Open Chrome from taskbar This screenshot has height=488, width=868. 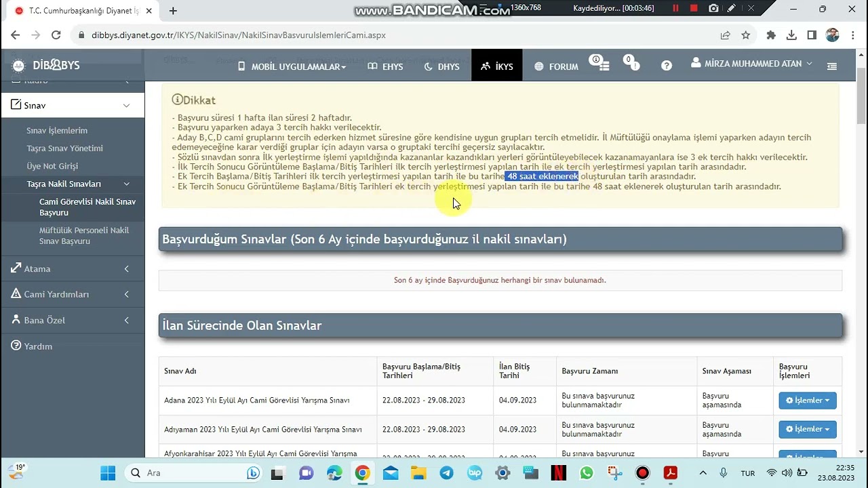[363, 472]
